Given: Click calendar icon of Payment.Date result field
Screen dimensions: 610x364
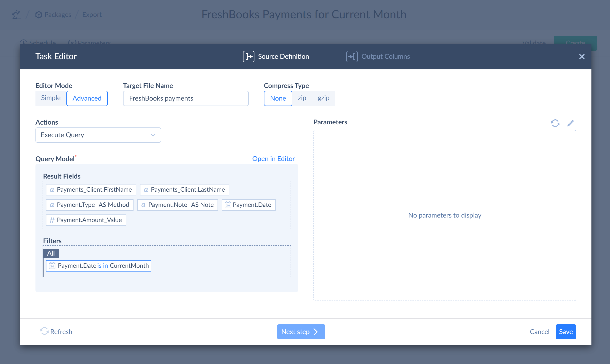Looking at the screenshot, I should tap(228, 204).
